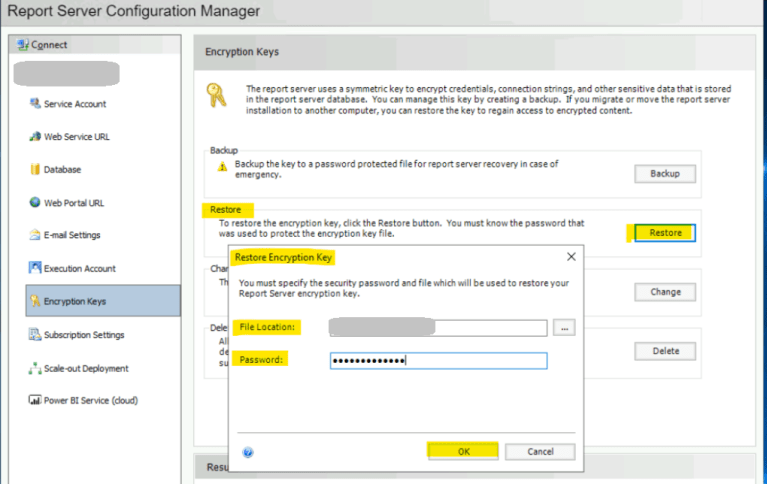Image resolution: width=767 pixels, height=484 pixels.
Task: Click the Power BI Service (cloud) icon
Action: click(x=35, y=400)
